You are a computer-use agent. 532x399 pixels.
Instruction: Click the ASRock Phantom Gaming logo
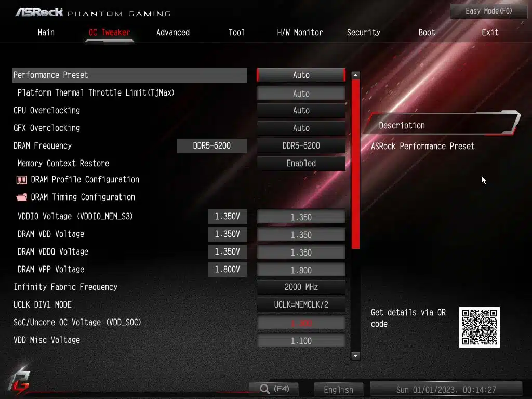point(93,12)
